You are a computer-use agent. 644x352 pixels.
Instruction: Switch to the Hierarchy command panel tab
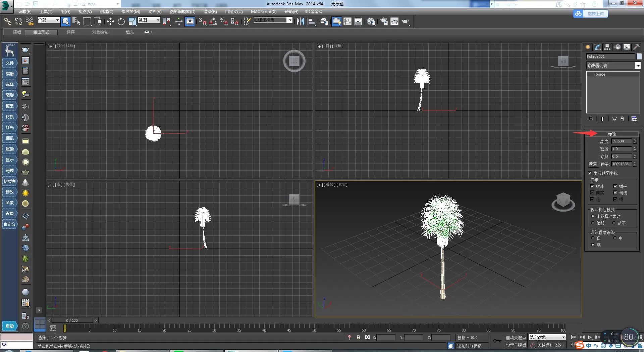point(607,47)
